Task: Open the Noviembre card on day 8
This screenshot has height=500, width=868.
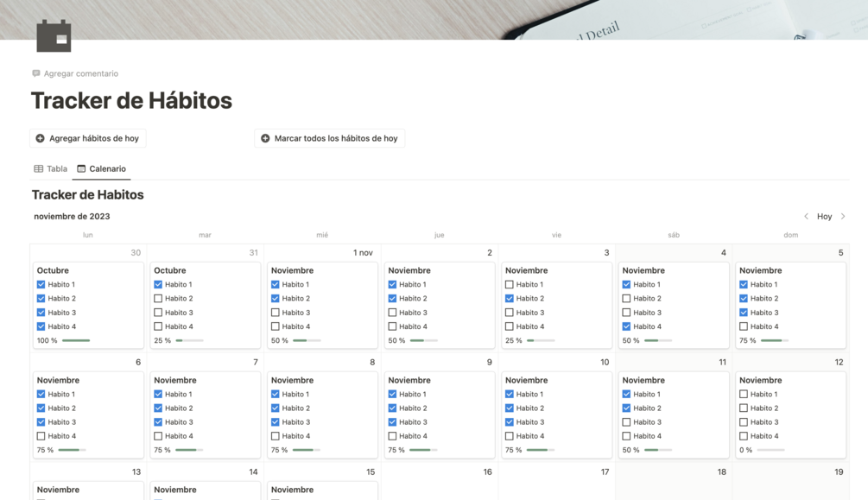Action: click(x=322, y=415)
